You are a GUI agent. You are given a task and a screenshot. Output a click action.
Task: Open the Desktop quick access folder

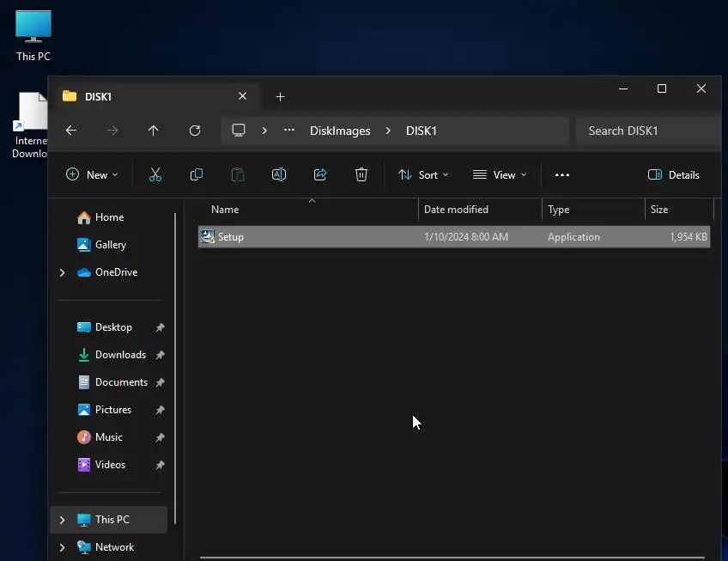point(113,327)
